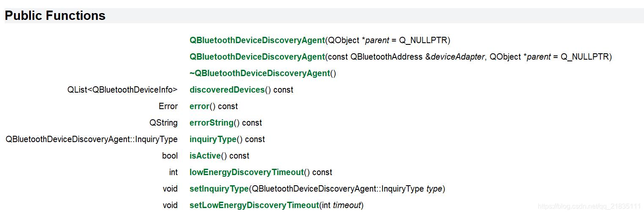The width and height of the screenshot is (644, 214).
Task: Click the capitalized Error return type
Action: pos(168,106)
